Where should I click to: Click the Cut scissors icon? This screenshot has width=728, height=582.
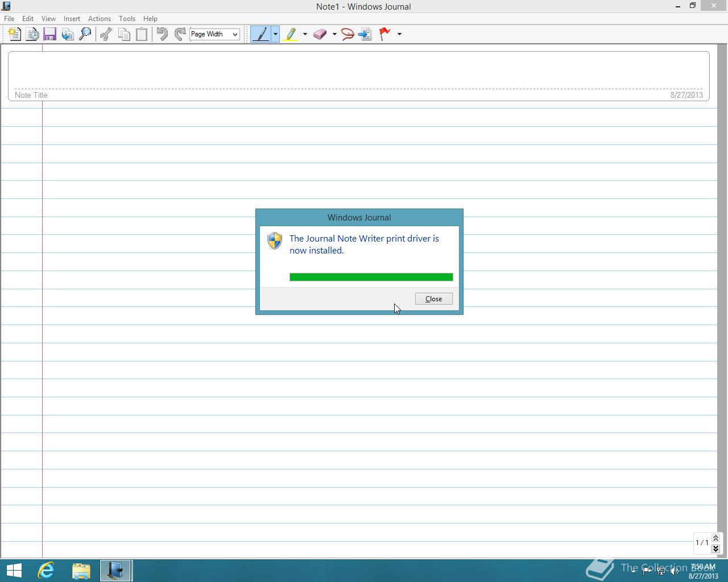[x=106, y=34]
